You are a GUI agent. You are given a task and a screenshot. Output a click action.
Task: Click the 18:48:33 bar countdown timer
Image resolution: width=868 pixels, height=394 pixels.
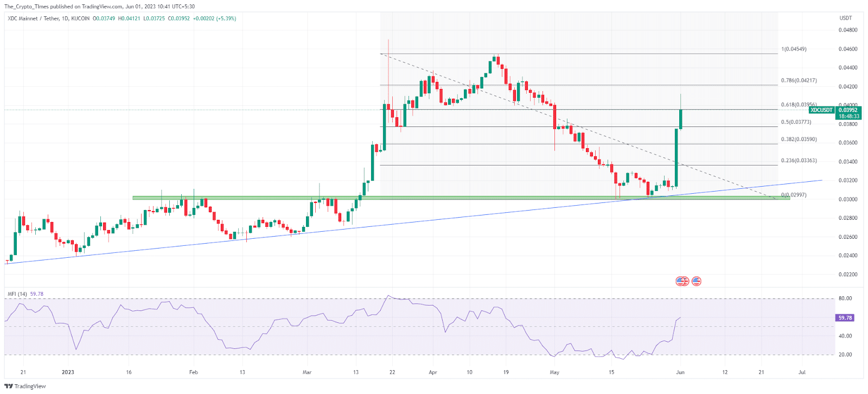click(x=849, y=116)
